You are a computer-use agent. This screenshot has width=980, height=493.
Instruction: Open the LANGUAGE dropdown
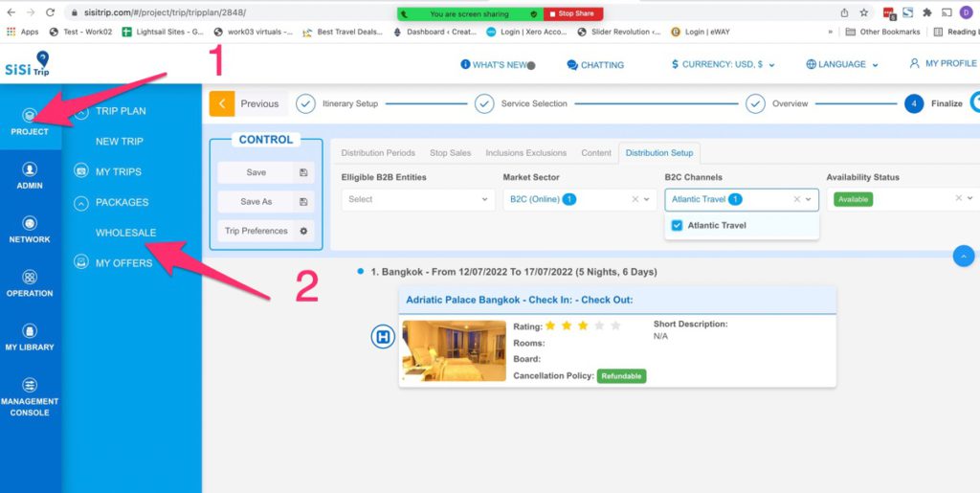click(842, 64)
